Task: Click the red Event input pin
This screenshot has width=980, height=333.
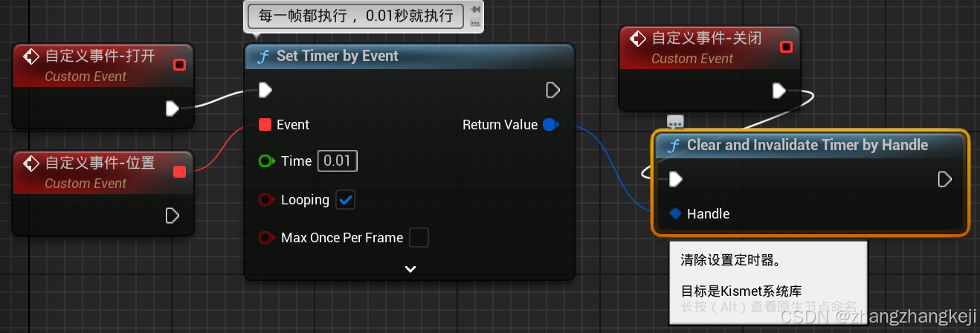Action: click(265, 125)
